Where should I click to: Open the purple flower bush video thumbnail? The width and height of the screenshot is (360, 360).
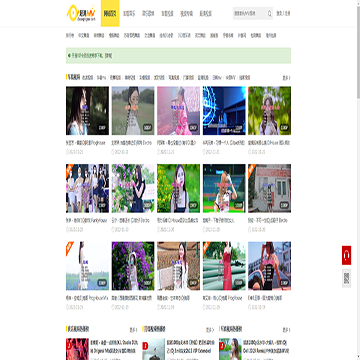pyautogui.click(x=133, y=266)
